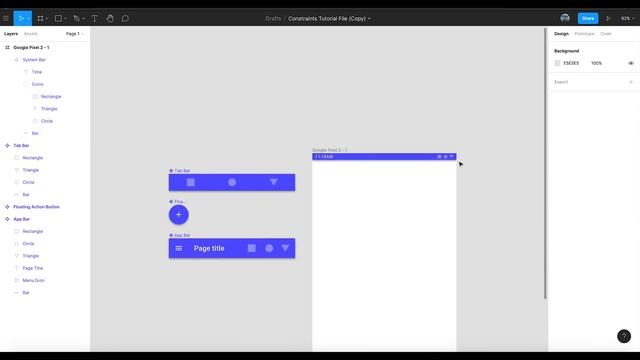640x360 pixels.
Task: Select the Time text layer
Action: [37, 72]
